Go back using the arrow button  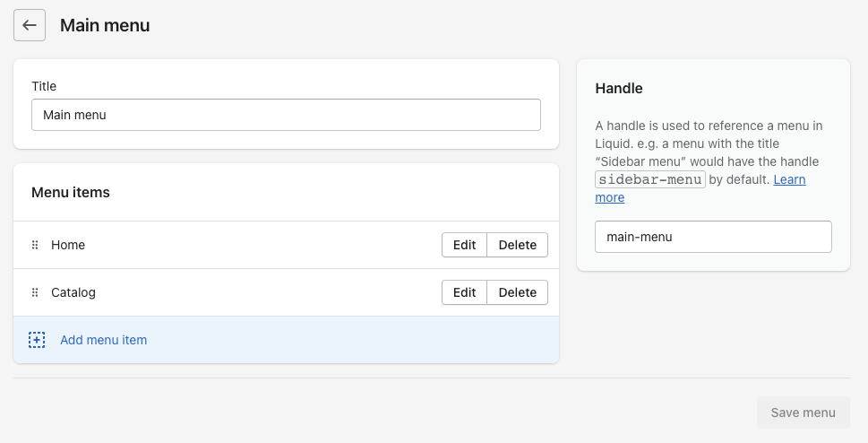tap(30, 25)
